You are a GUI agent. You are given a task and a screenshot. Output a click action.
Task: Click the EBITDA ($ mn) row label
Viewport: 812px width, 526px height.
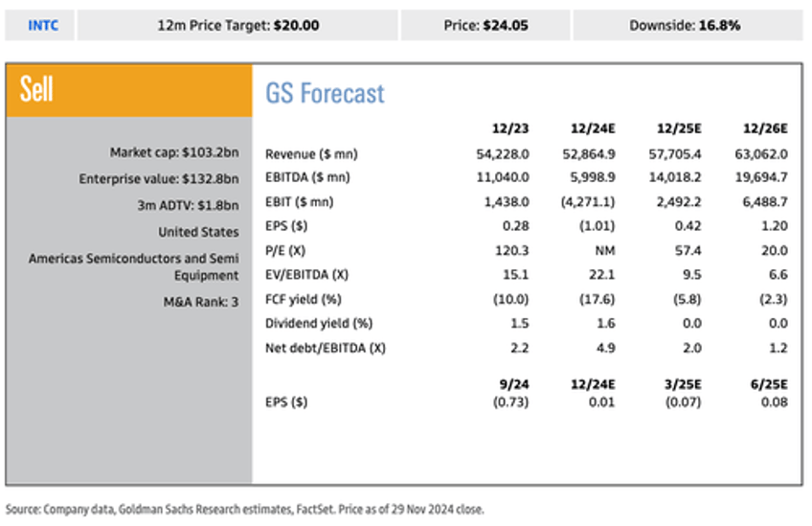point(307,177)
